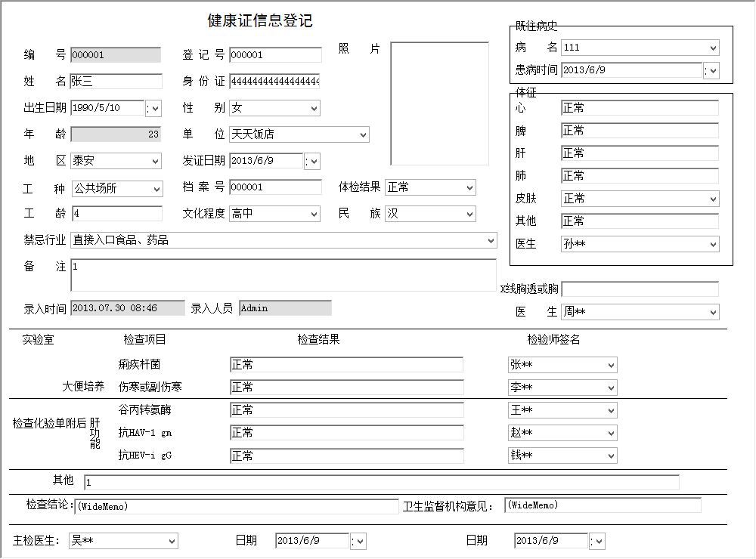Screen dimensions: 756x559
Task: Expand the 文化程度 dropdown showing 高中
Action: (x=314, y=215)
